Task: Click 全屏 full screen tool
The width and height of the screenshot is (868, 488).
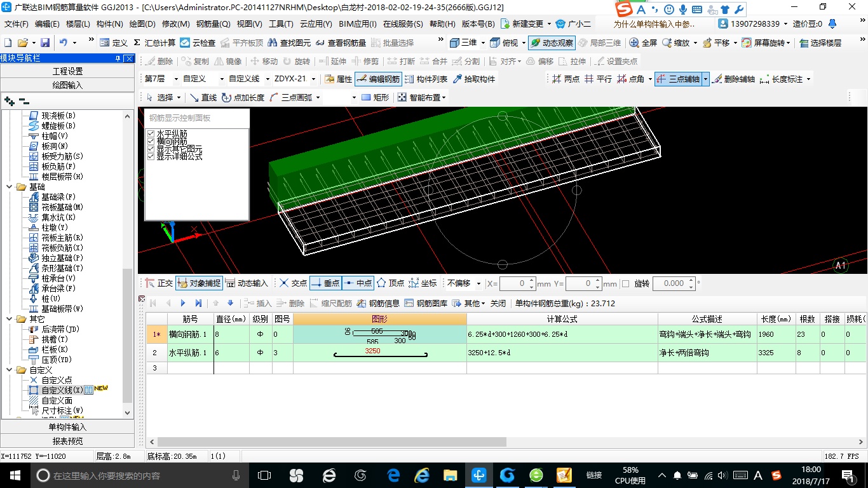Action: (x=643, y=43)
